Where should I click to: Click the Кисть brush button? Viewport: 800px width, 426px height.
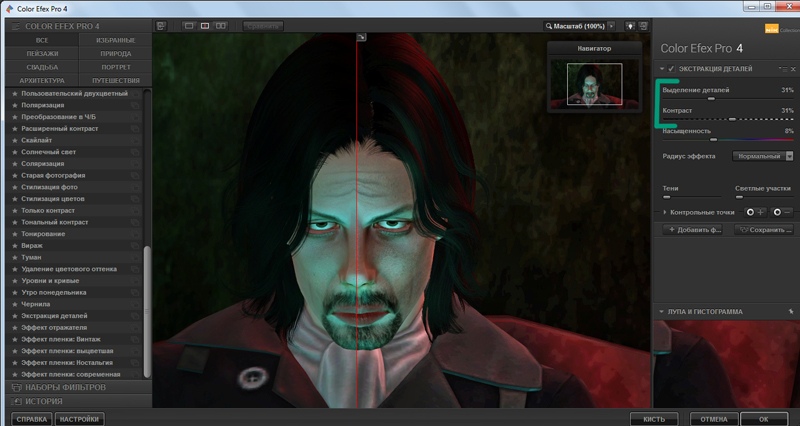point(654,419)
